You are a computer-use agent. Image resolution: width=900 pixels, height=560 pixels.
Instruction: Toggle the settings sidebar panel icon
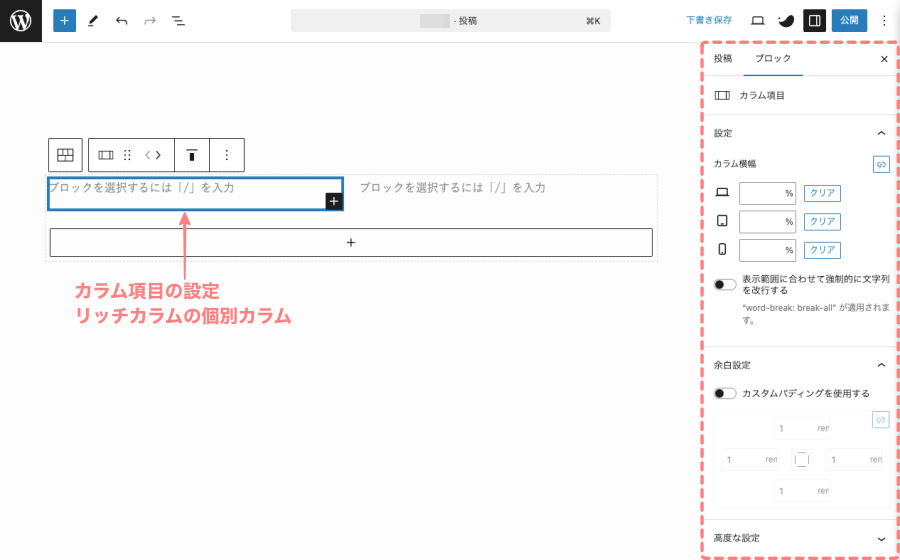point(814,20)
